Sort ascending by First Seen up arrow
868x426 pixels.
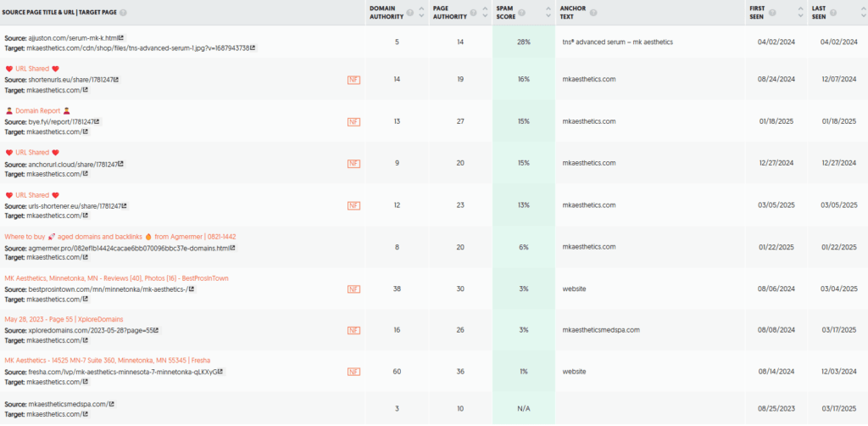(800, 8)
